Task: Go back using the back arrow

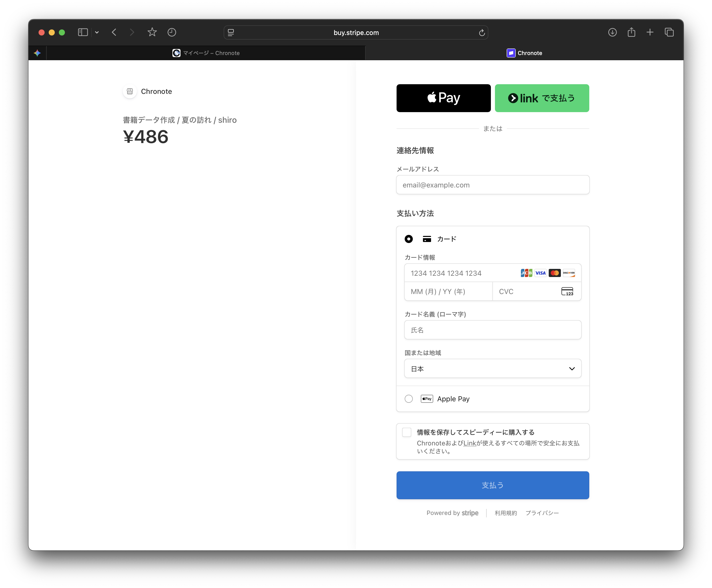Action: tap(114, 32)
